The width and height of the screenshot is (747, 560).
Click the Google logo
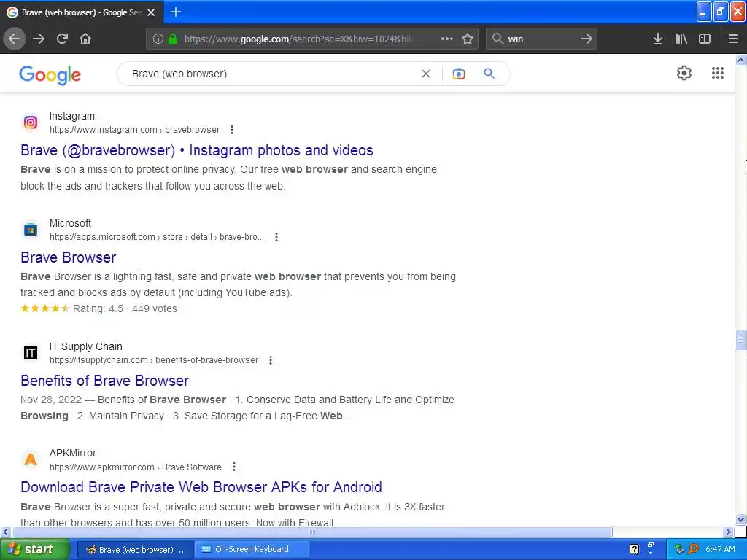(50, 75)
